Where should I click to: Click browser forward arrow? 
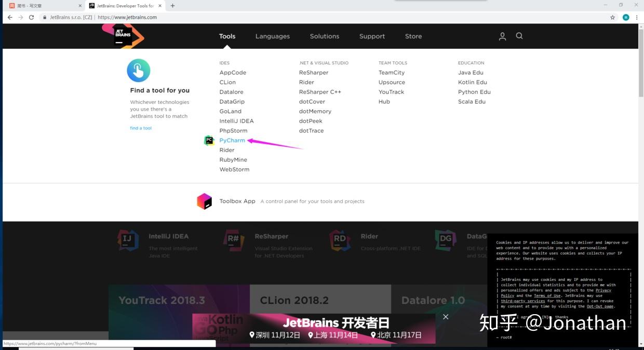(x=21, y=17)
